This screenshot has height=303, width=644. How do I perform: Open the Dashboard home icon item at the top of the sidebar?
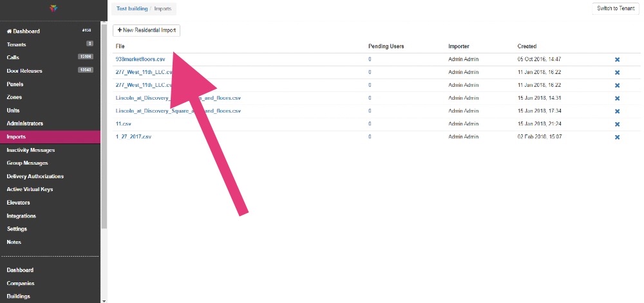click(23, 31)
